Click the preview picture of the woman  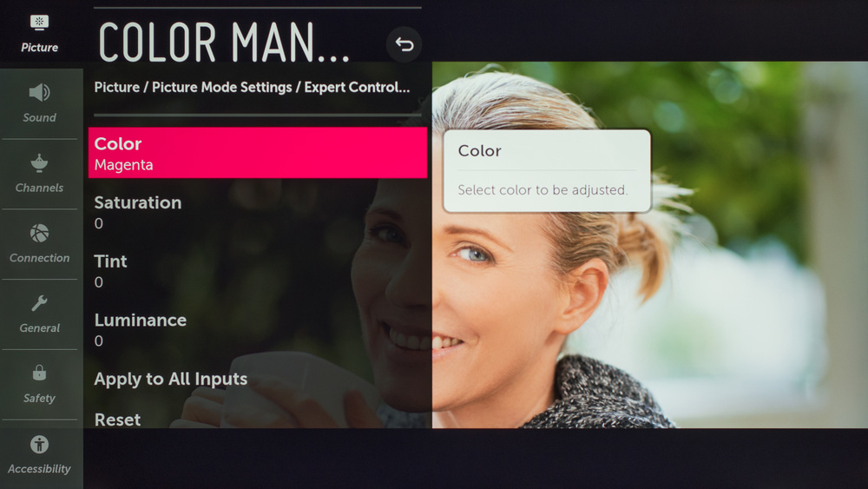(x=650, y=244)
